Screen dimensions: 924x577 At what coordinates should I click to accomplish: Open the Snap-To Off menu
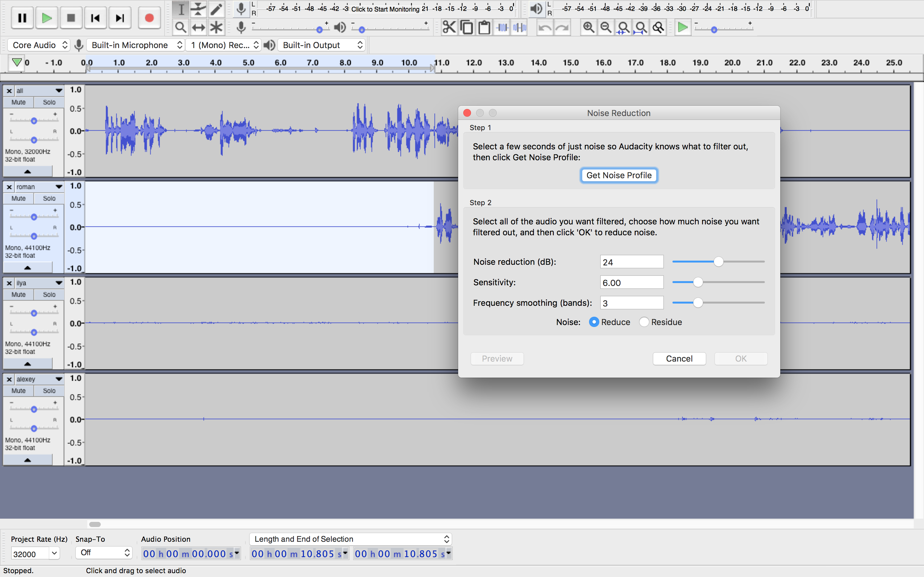tap(104, 553)
